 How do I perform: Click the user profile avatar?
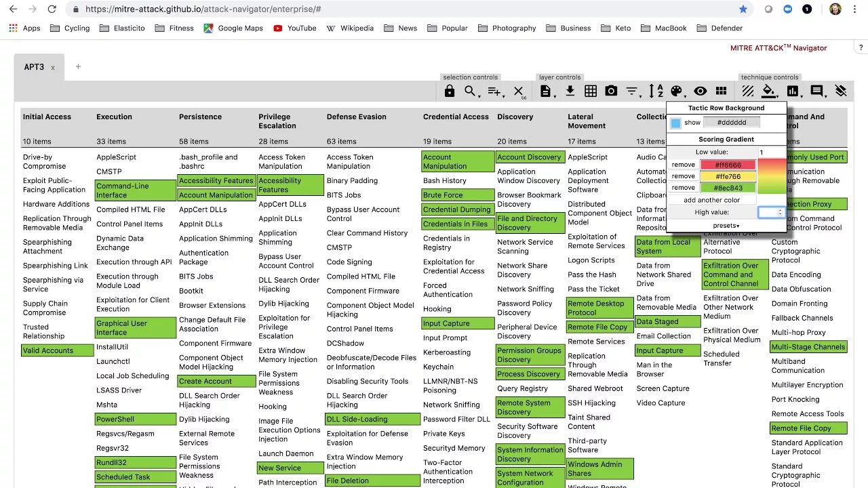pyautogui.click(x=835, y=9)
